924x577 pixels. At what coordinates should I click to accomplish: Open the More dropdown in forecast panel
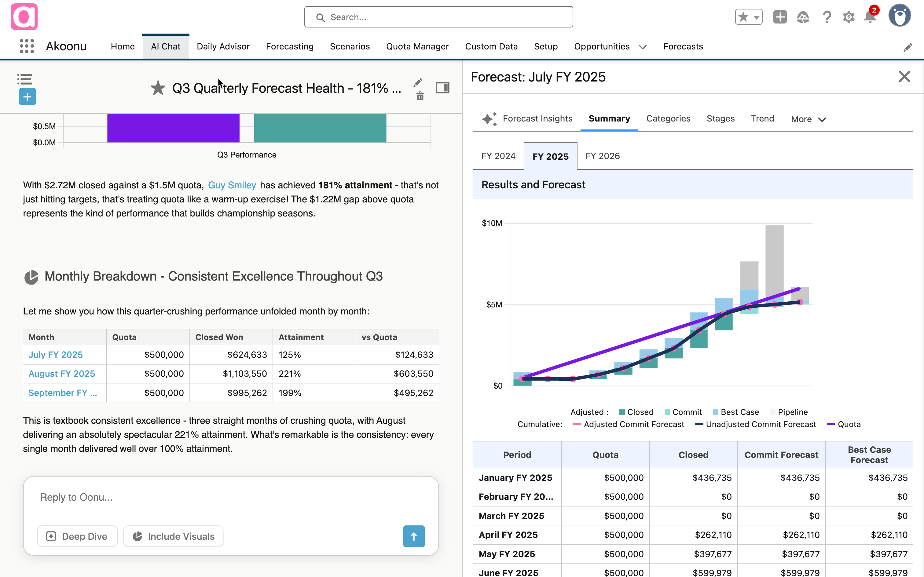coord(808,119)
